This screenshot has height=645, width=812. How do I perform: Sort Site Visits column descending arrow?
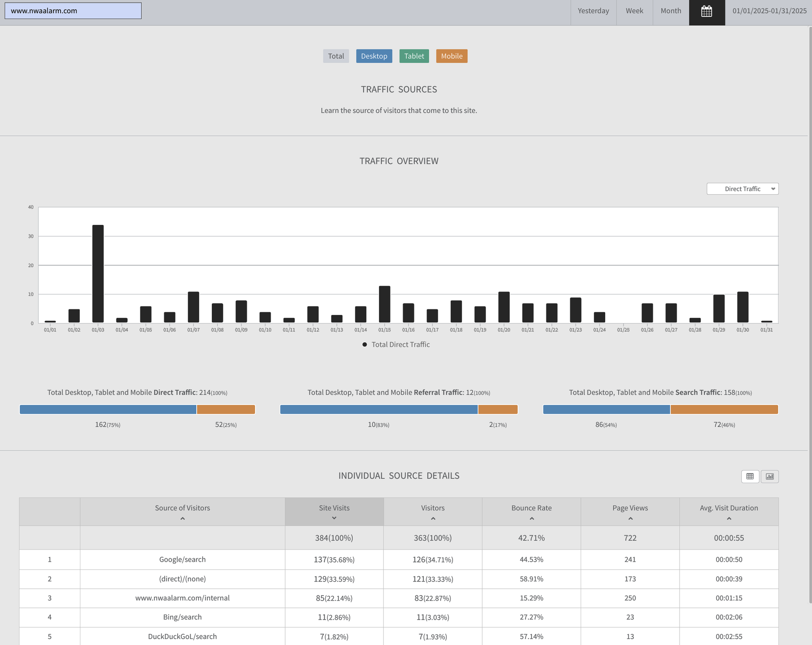tap(334, 518)
